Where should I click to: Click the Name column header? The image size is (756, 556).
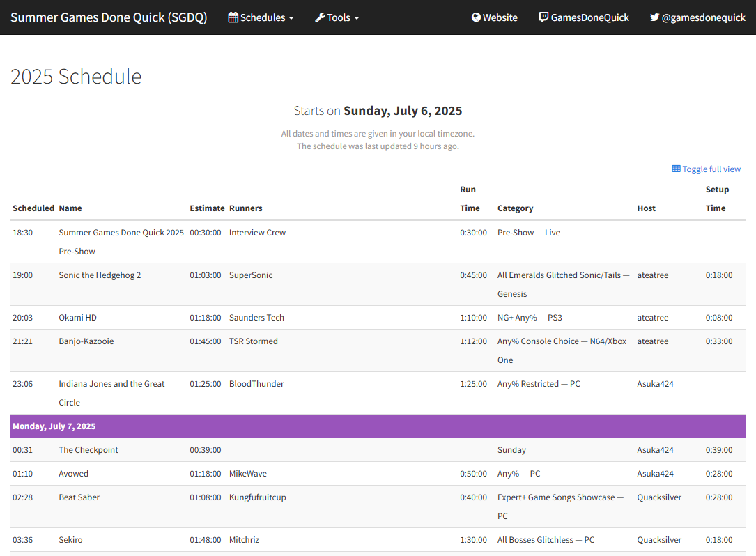(70, 208)
